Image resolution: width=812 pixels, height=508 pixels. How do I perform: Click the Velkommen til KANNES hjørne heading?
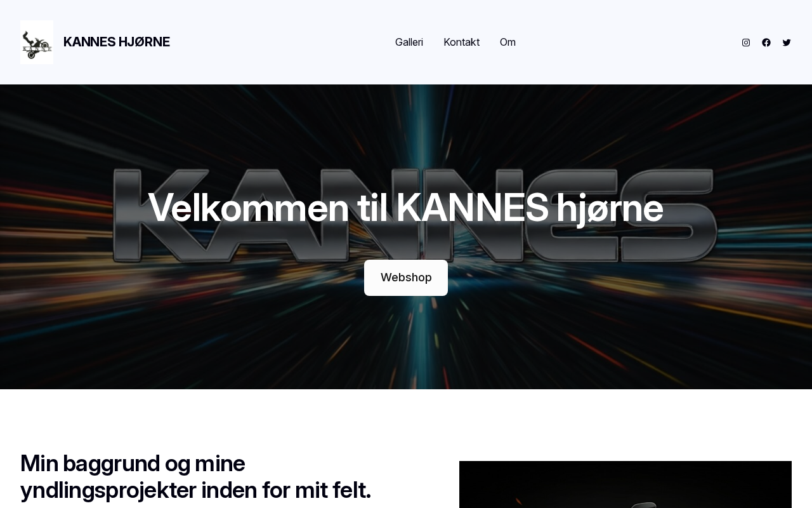406,208
